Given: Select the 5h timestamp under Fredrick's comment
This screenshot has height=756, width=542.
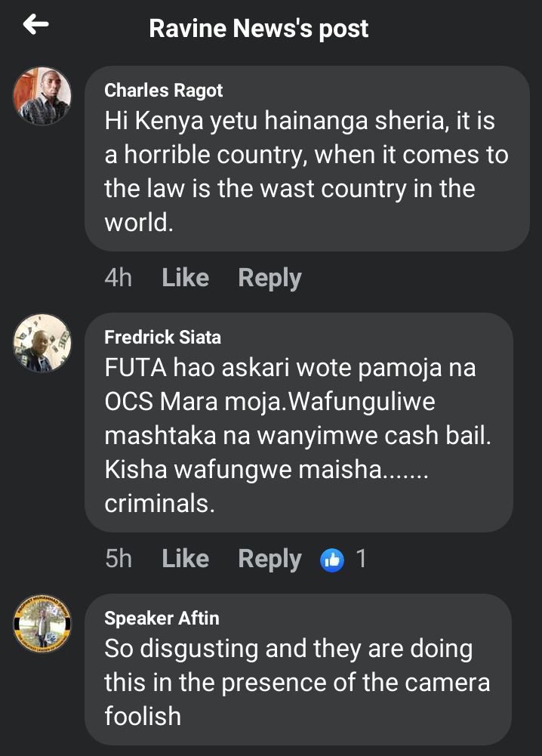Looking at the screenshot, I should 118,560.
